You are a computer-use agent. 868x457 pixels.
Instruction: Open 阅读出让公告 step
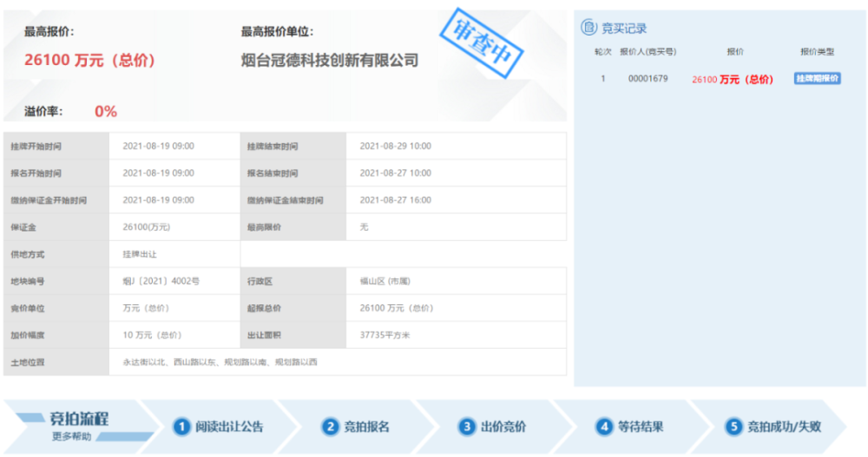click(229, 427)
